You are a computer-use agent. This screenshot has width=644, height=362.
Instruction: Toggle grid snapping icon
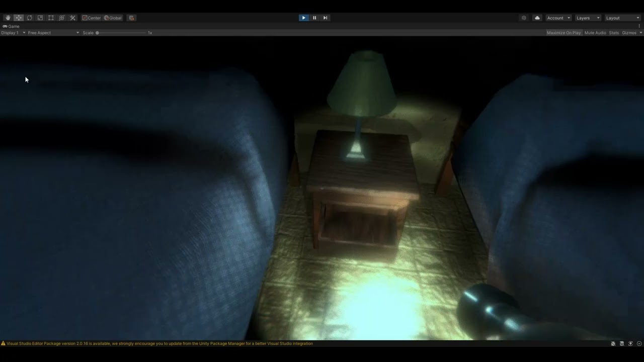click(x=131, y=18)
